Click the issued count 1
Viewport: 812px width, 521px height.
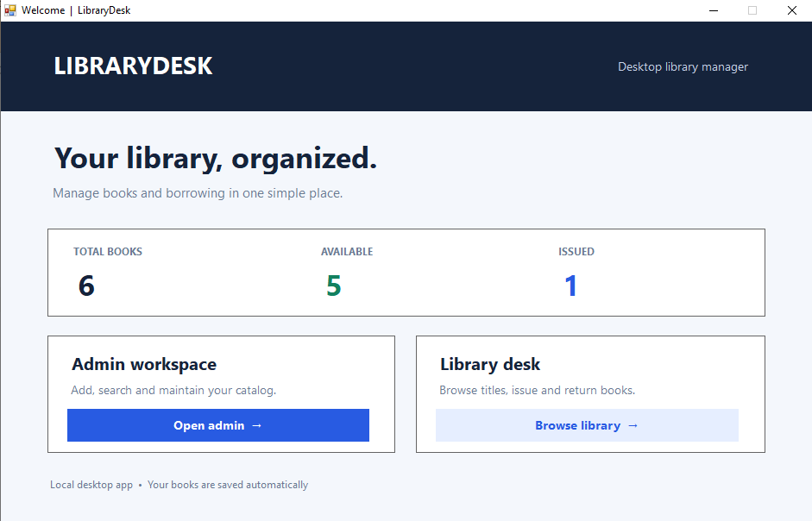[x=570, y=286]
